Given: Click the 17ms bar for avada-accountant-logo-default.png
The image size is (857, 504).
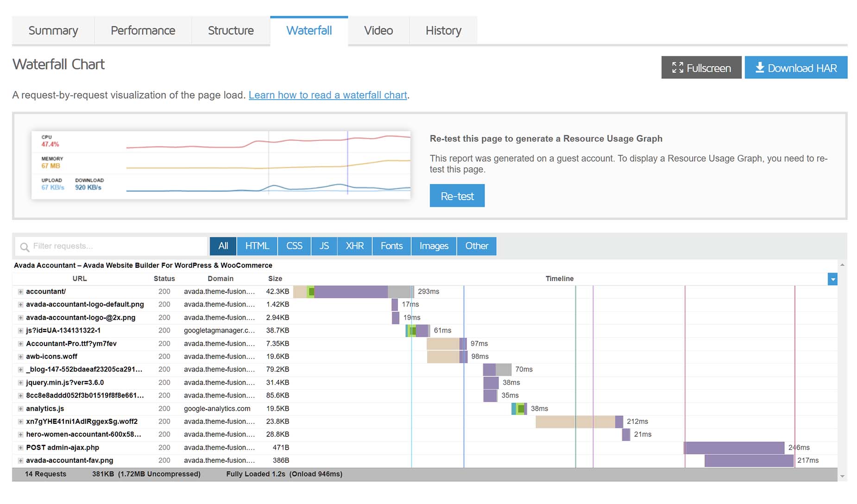Looking at the screenshot, I should point(395,304).
